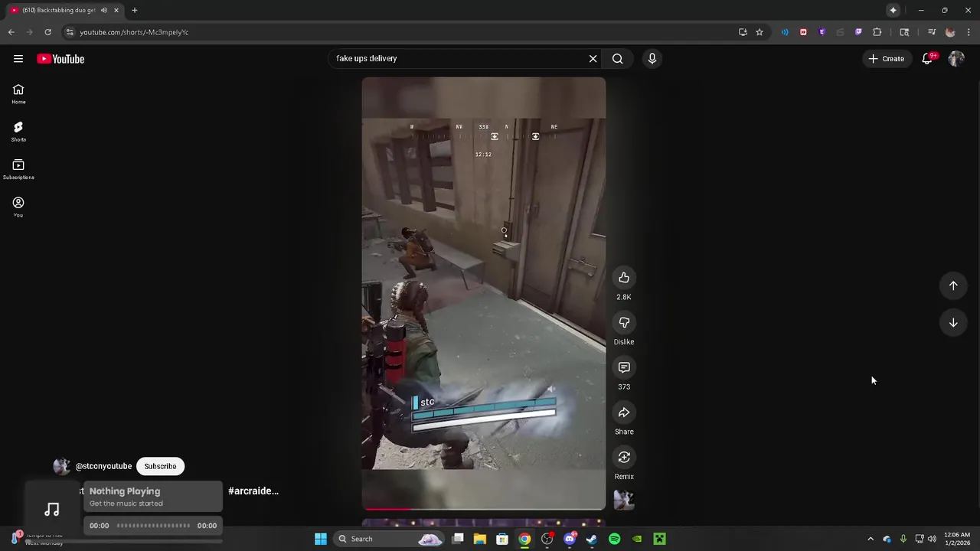Screen dimensions: 980x551
Task: Open the 373 comments panel
Action: 624,368
